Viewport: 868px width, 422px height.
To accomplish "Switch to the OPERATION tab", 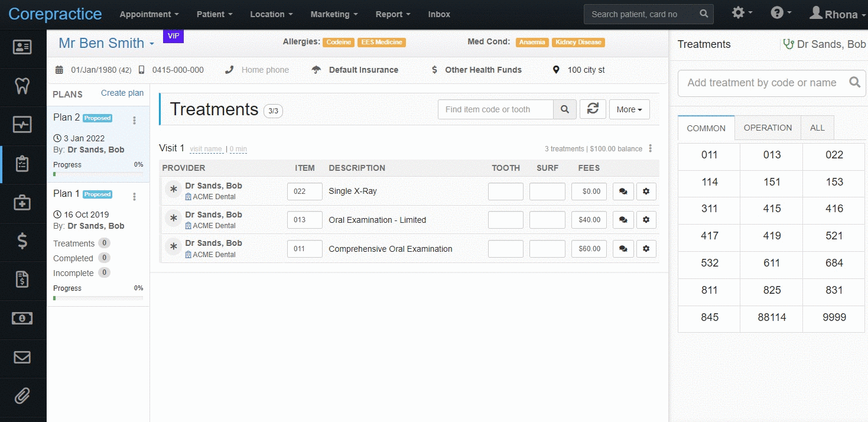I will click(x=768, y=128).
